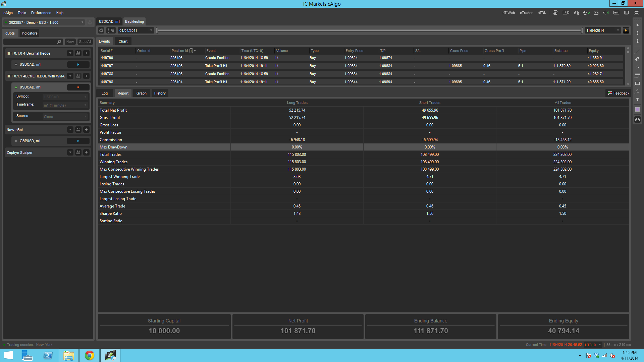This screenshot has height=362, width=644.
Task: Expand HFT 0.1.0 4-Decimal Hedge options dropdown
Action: (70, 53)
